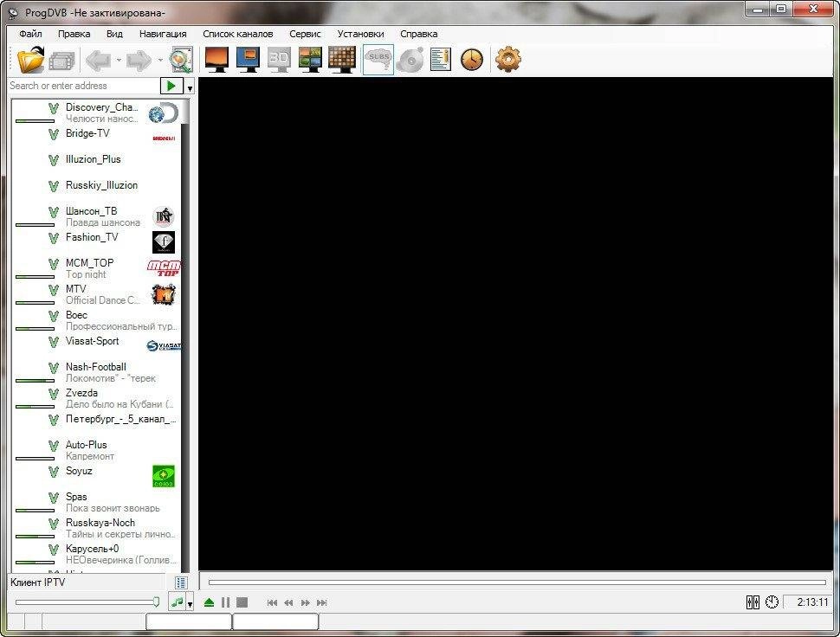
Task: Toggle channel list view icon beside Клиент IPTV
Action: pos(181,582)
